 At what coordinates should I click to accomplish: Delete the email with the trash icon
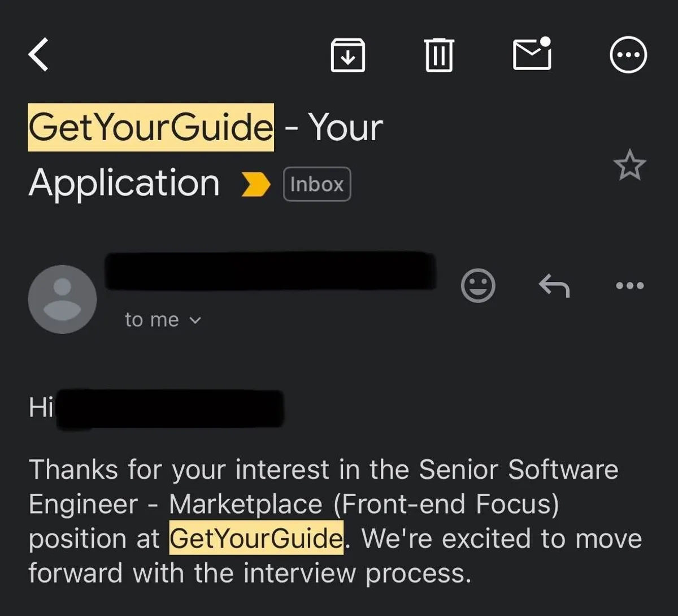(x=438, y=55)
